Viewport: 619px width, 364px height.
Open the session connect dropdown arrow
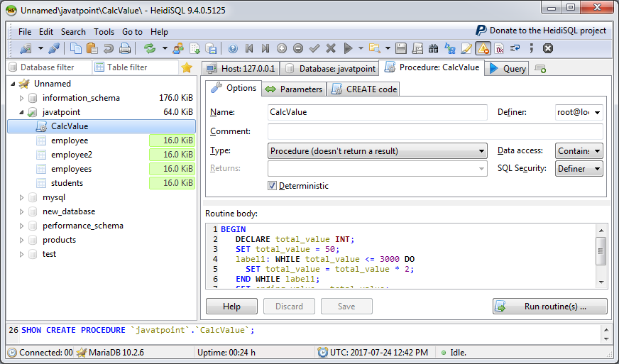40,48
